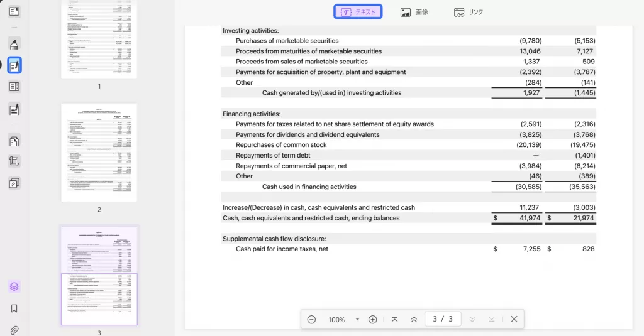Click Purchases of marketable securities text

(x=287, y=41)
